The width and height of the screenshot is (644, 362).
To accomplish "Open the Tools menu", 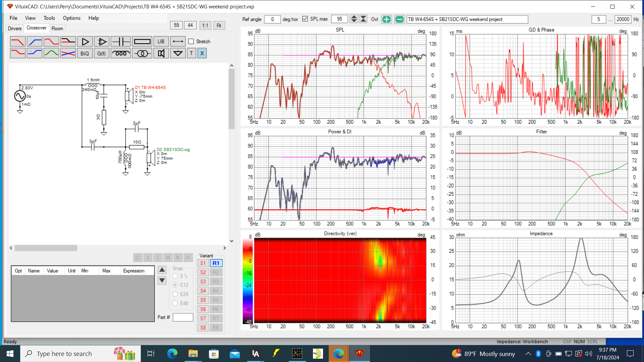I will point(49,18).
